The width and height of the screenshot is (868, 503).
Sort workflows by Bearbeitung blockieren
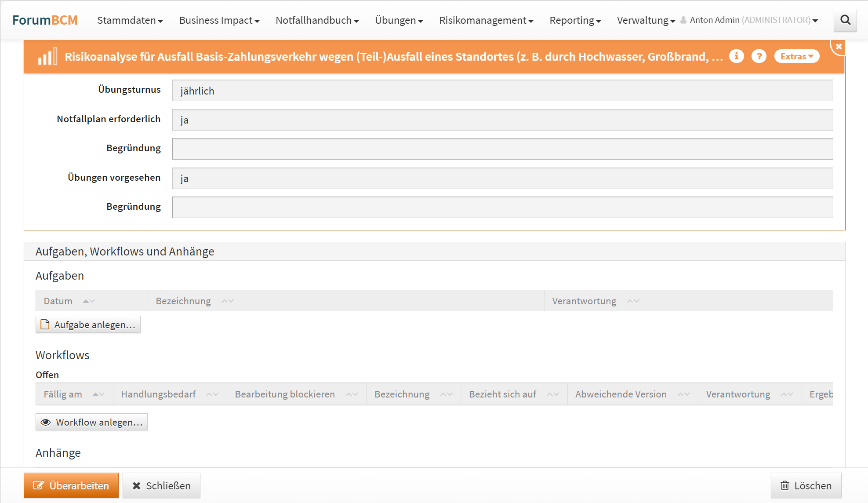point(352,394)
